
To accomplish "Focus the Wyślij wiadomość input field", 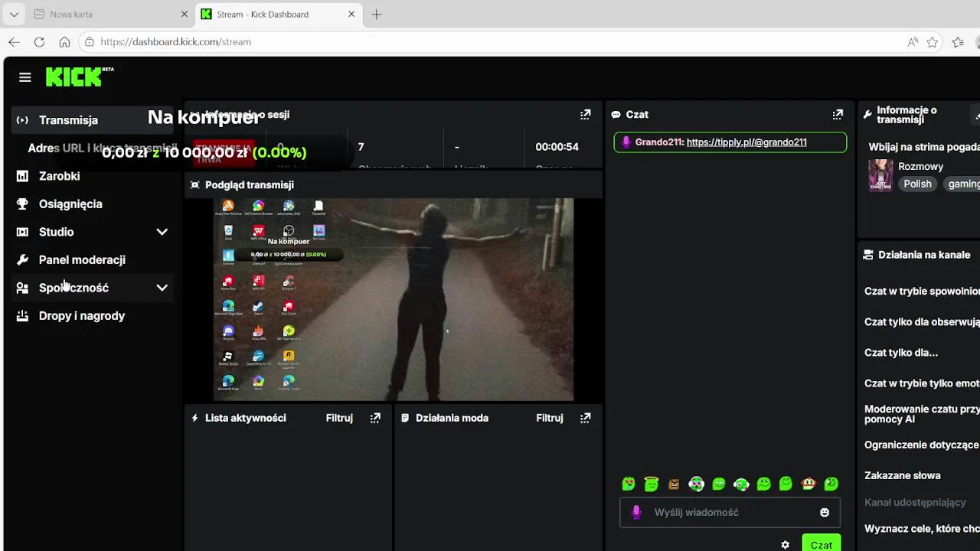I will click(730, 512).
